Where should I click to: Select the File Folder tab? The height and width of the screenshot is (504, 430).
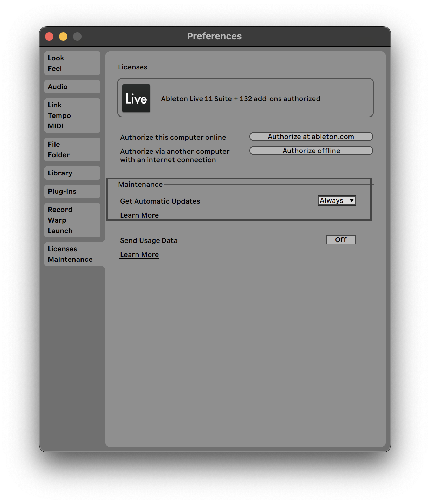click(x=72, y=150)
